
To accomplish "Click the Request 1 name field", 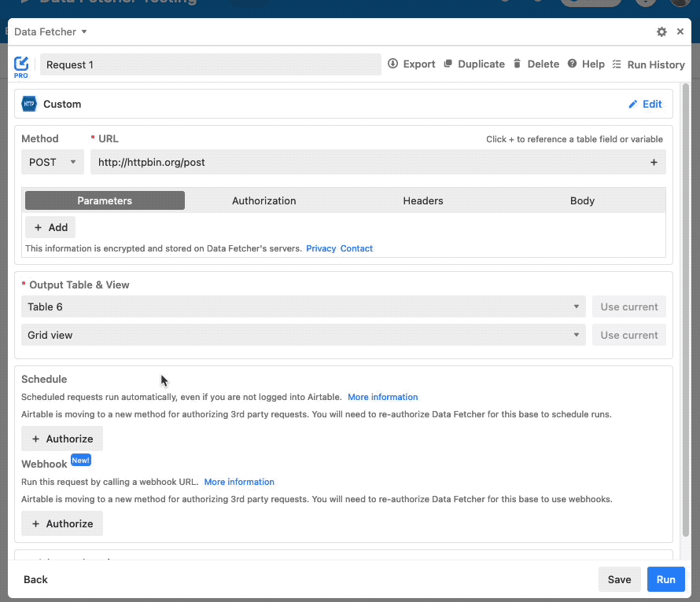I will click(x=211, y=64).
